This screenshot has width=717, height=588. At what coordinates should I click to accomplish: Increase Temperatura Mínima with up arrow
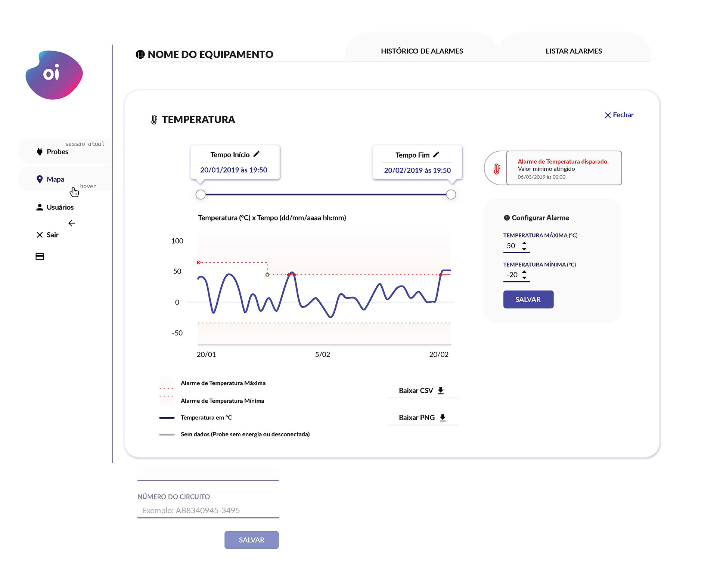524,272
